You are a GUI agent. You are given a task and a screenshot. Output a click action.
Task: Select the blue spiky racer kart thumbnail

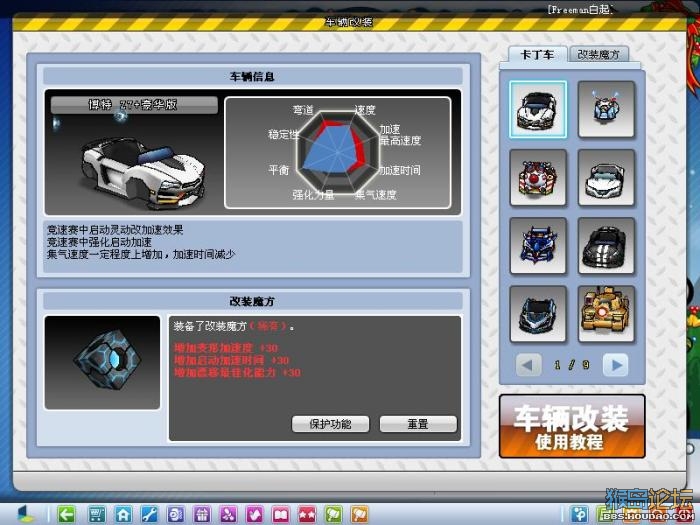(x=538, y=246)
